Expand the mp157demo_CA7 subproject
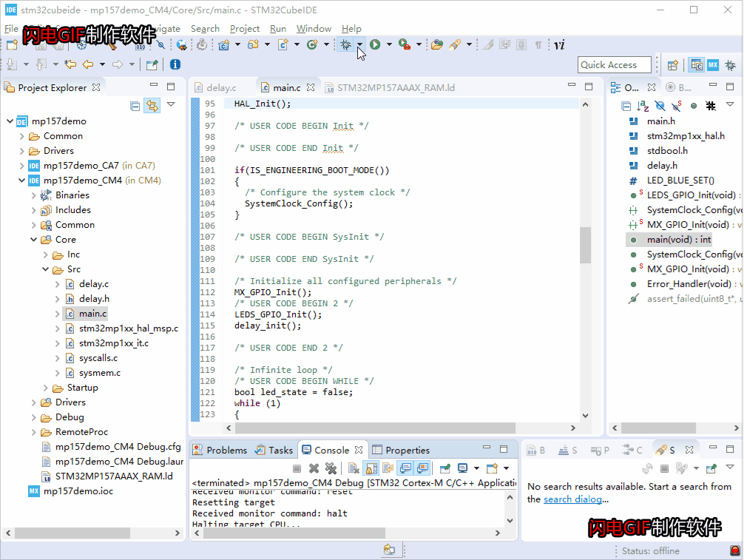 22,166
